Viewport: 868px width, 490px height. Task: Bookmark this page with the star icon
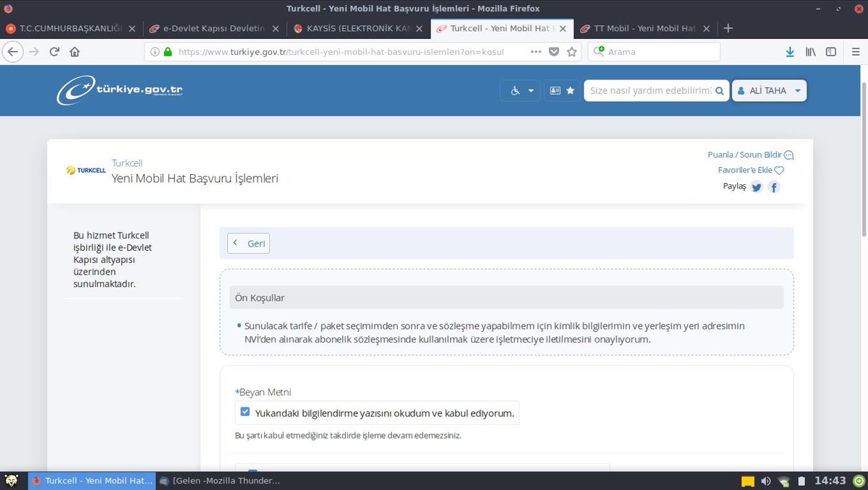point(572,52)
